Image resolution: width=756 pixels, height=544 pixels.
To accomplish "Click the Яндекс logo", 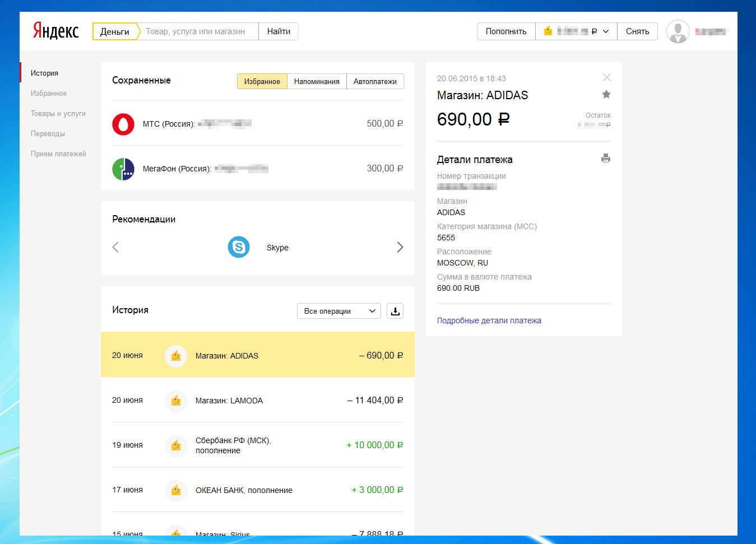I will point(55,31).
